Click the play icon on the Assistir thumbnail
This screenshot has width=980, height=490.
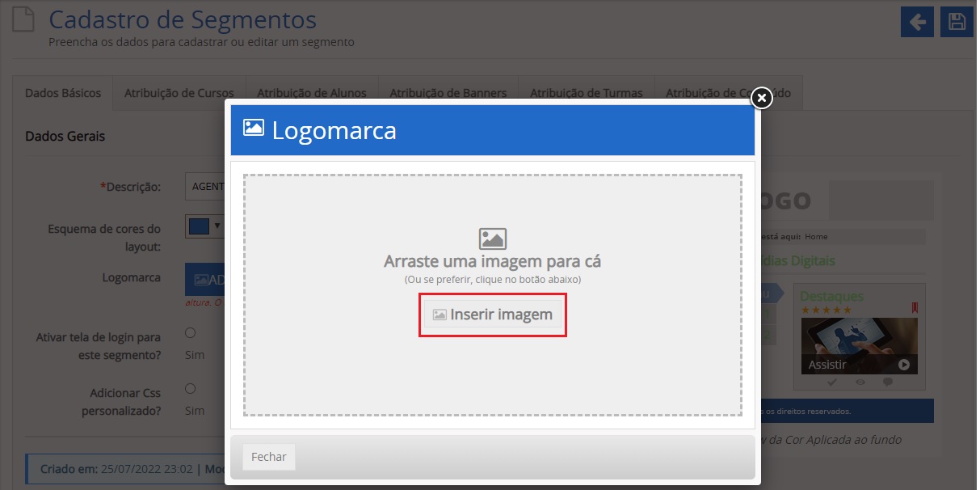click(x=903, y=365)
